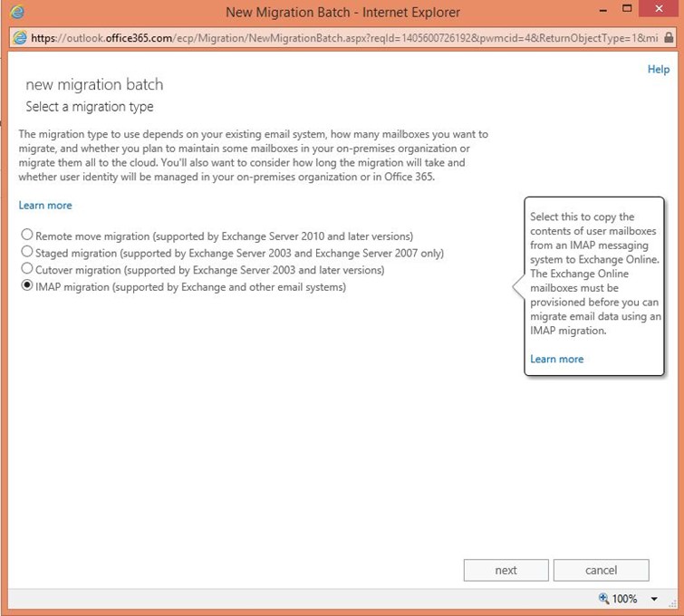Open the zoom level dropdown arrow
This screenshot has width=684, height=616.
[654, 599]
